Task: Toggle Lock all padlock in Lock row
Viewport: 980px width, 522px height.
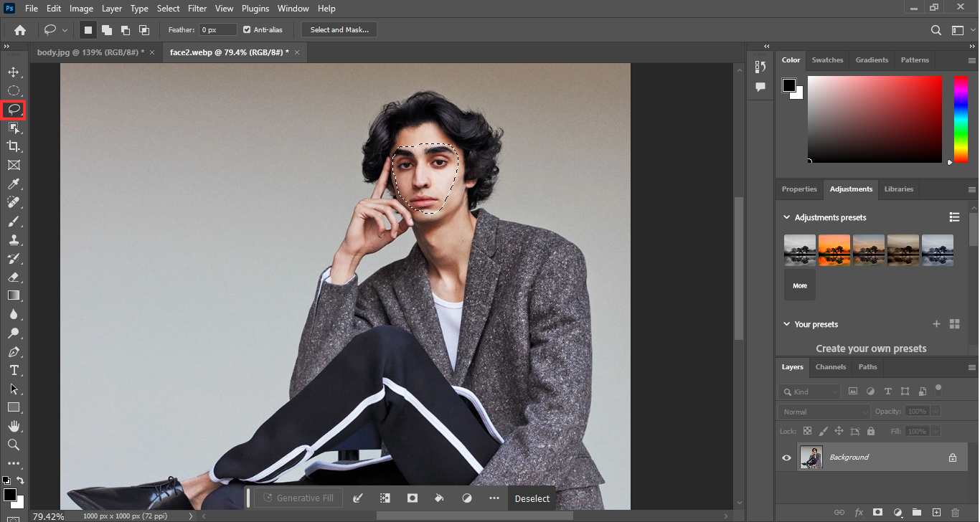Action: [x=871, y=431]
